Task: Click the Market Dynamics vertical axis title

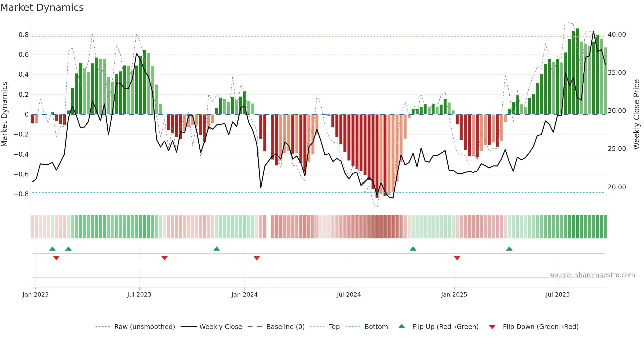Action: point(4,114)
